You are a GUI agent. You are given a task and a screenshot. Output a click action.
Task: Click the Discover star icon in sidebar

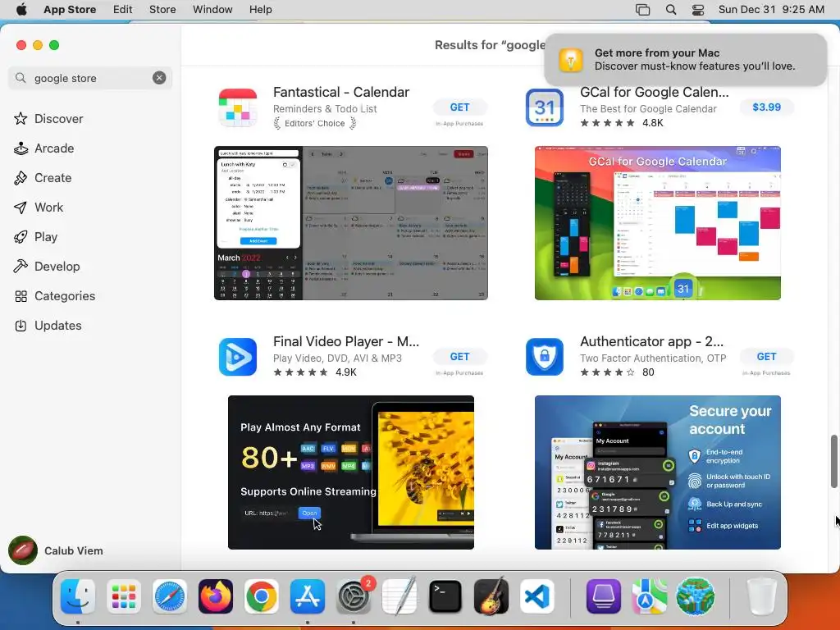click(x=21, y=118)
